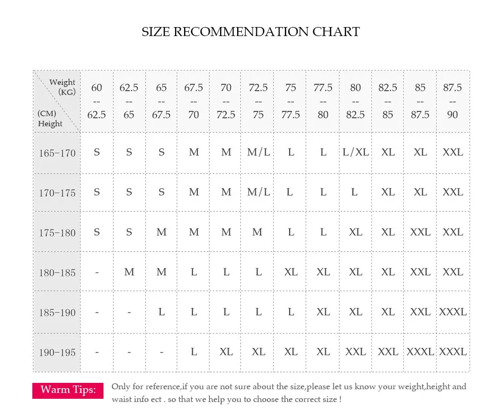Click the 72.5--75 weight column header
The height and width of the screenshot is (420, 504).
[x=258, y=101]
